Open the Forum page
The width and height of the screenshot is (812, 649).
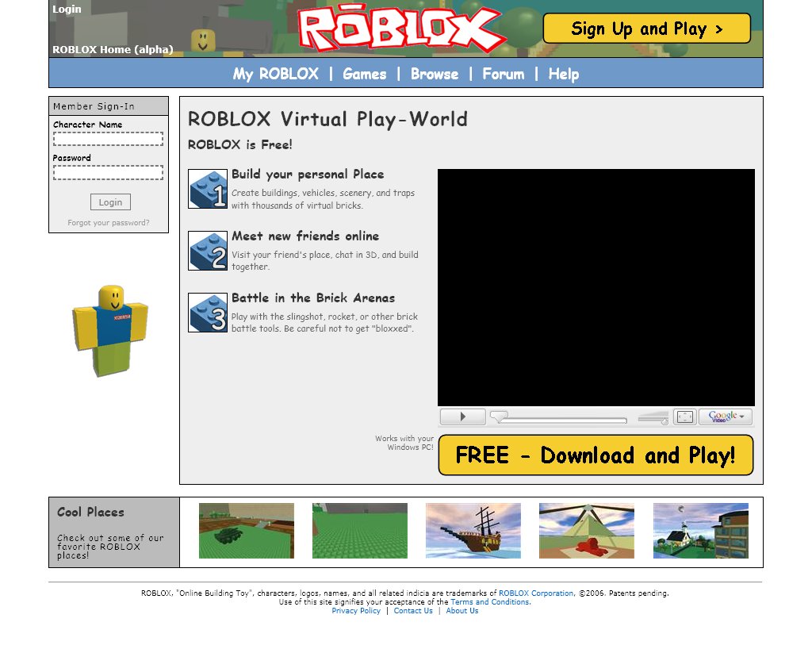(504, 74)
